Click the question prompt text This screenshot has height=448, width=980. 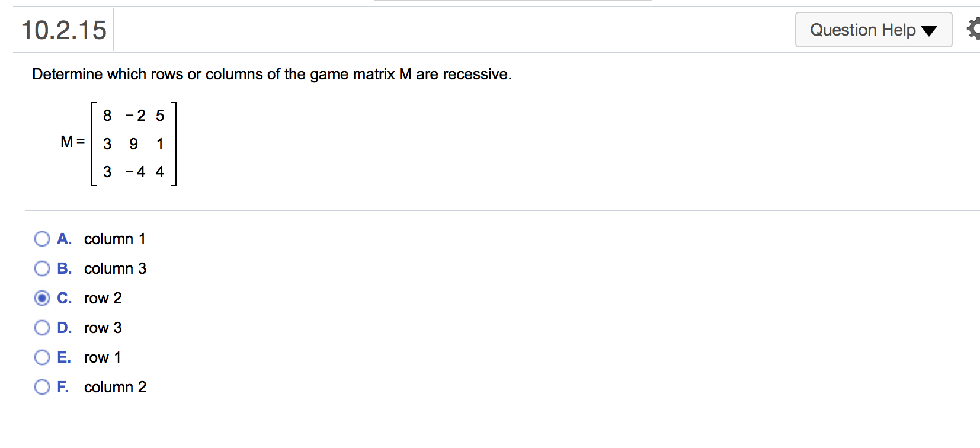pos(272,74)
